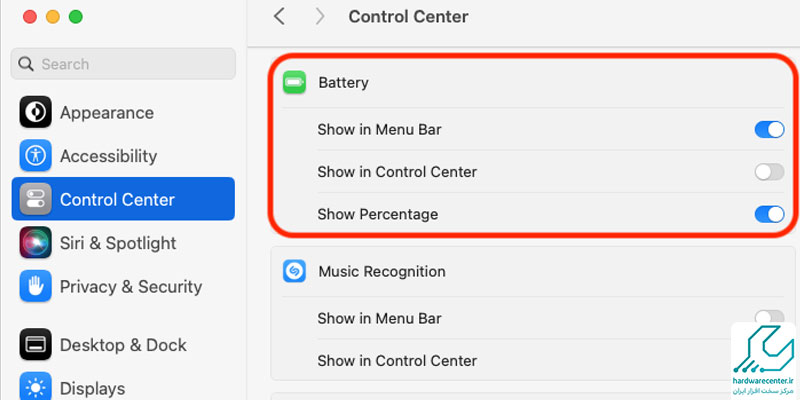Click the Appearance sidebar icon
Image resolution: width=800 pixels, height=400 pixels.
(x=35, y=112)
